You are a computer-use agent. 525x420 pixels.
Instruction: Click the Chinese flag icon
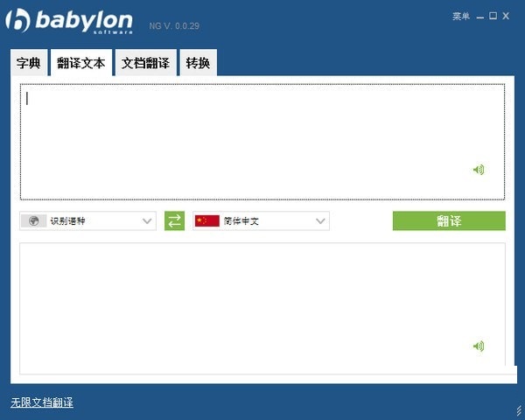(207, 221)
